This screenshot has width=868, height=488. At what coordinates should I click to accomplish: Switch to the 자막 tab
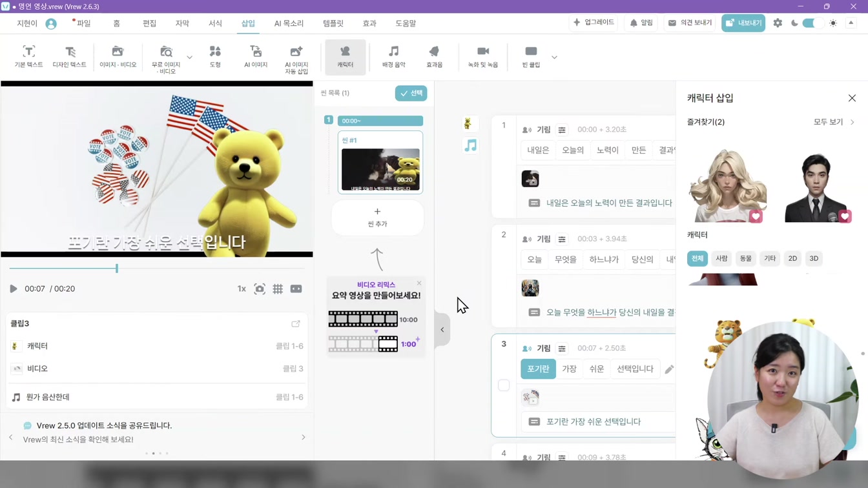pyautogui.click(x=182, y=23)
